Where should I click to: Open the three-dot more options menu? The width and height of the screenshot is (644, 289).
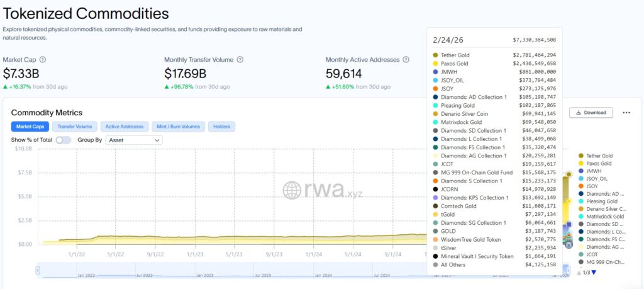click(626, 113)
